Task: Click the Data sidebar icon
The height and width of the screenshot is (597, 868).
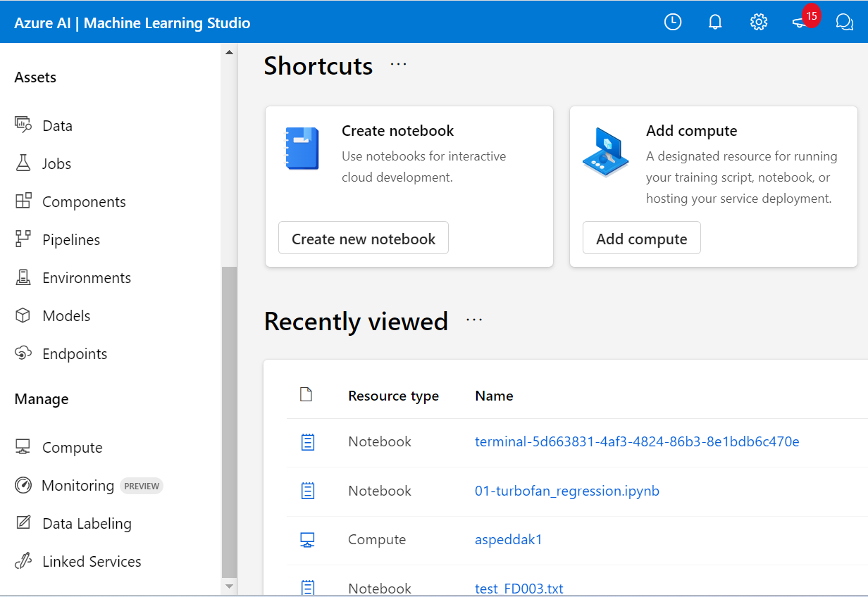Action: click(x=23, y=125)
